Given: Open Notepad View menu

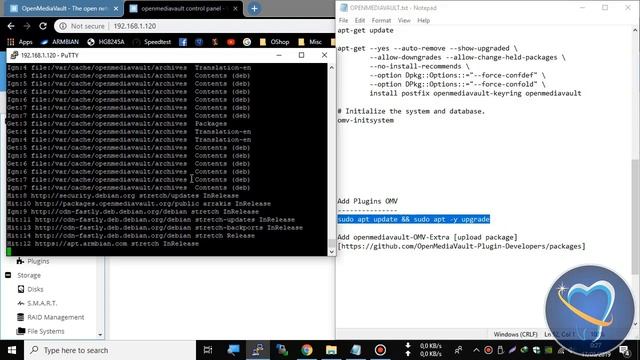Looking at the screenshot, I should pos(404,20).
